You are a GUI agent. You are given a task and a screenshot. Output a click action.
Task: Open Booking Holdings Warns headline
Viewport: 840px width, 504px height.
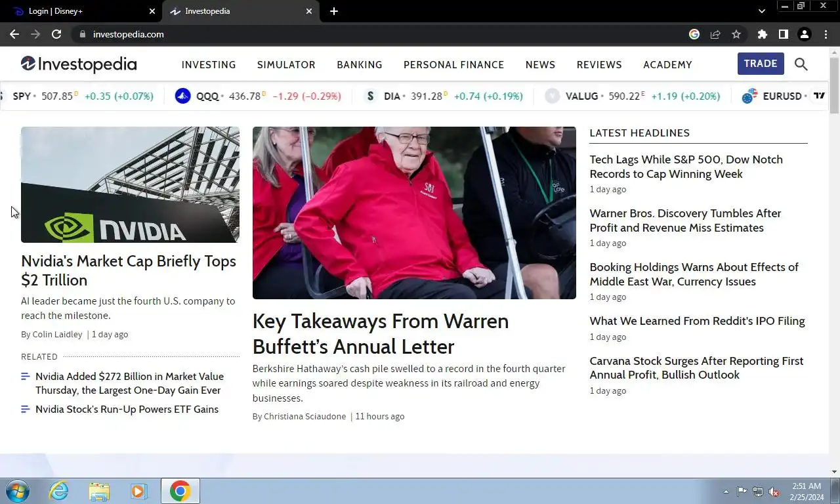click(x=694, y=274)
